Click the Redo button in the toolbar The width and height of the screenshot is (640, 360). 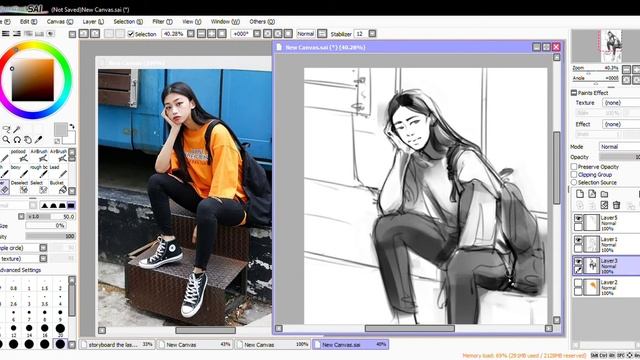(95, 33)
